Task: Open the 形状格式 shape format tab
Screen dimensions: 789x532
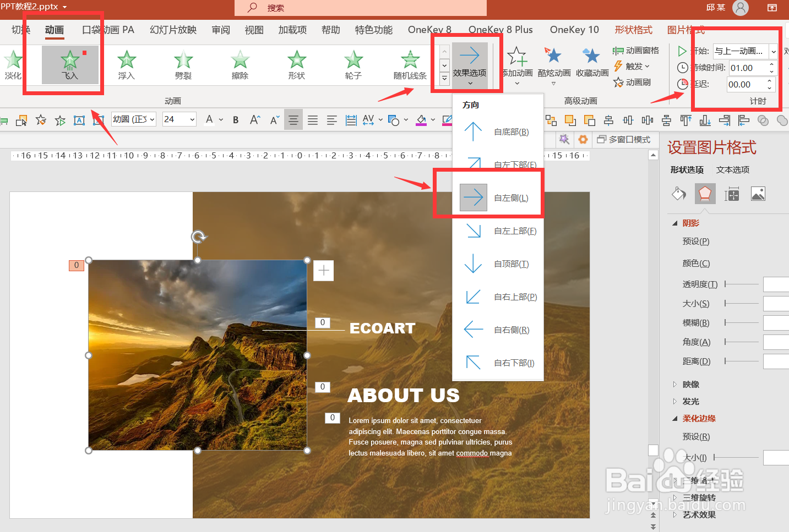Action: tap(633, 30)
